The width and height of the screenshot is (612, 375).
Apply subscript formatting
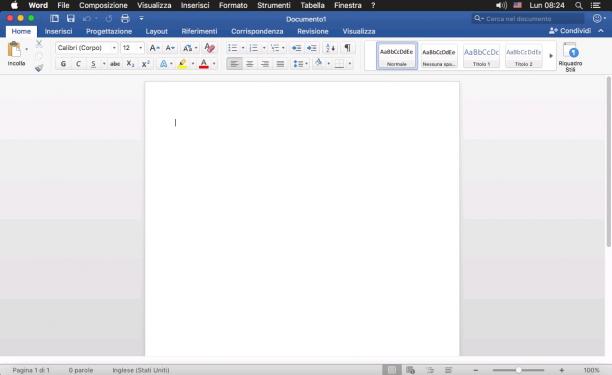coord(130,64)
